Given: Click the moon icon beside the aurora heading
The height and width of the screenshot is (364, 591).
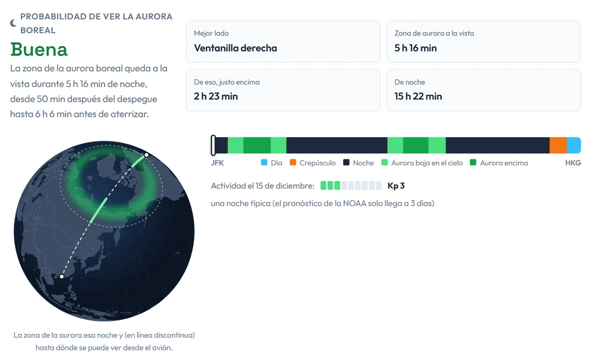Looking at the screenshot, I should coord(13,23).
